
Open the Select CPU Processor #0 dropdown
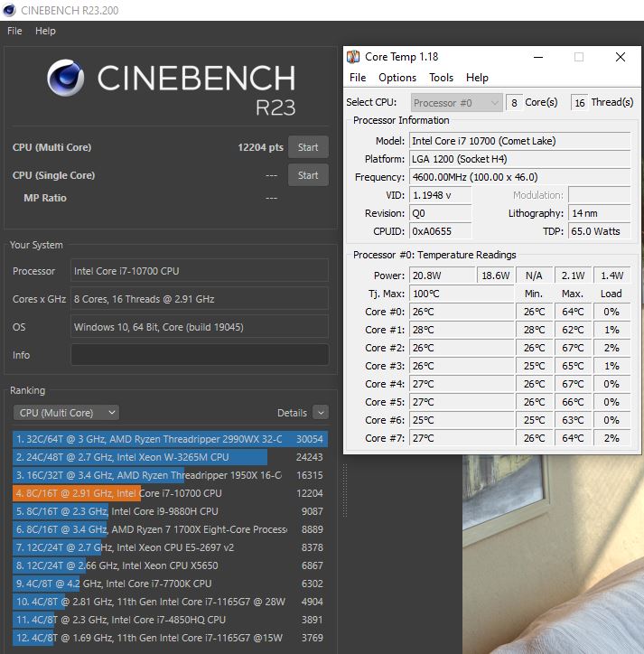[x=456, y=103]
